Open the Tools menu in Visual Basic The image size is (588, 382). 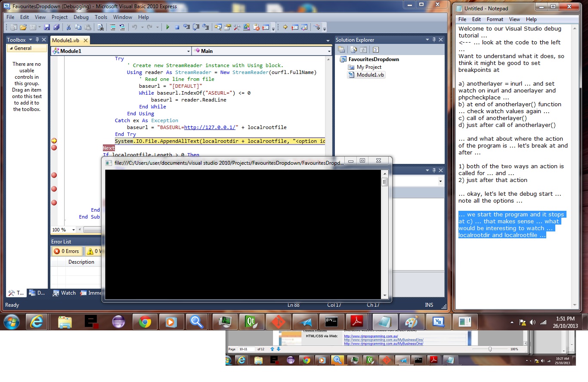pyautogui.click(x=101, y=17)
